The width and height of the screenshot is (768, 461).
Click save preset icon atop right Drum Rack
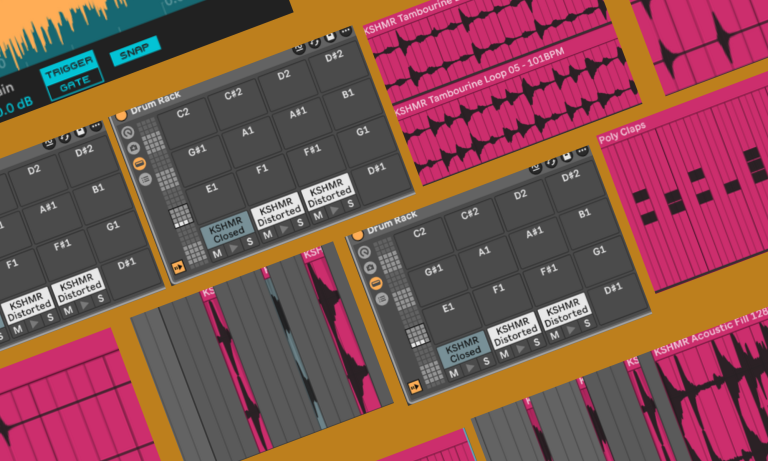coord(567,156)
